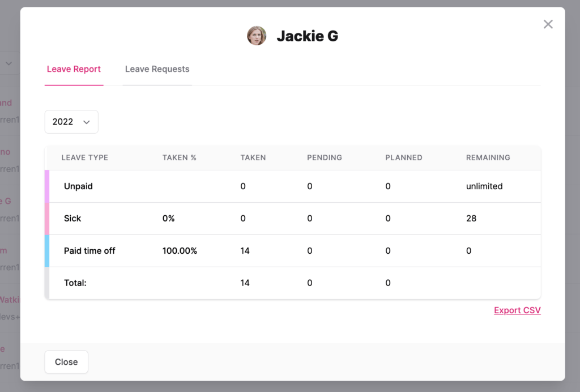The height and width of the screenshot is (392, 580).
Task: Open the Watkins user entry in the sidebar
Action: 11,300
